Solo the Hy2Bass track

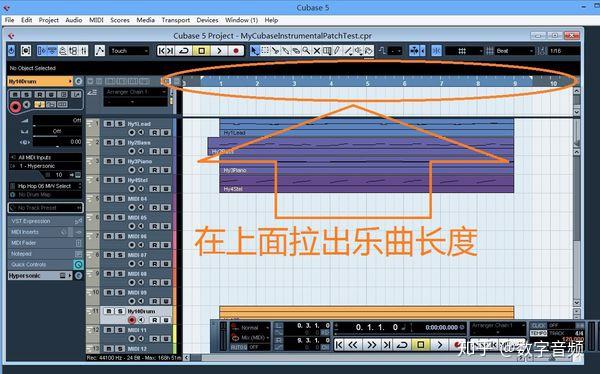(x=120, y=142)
